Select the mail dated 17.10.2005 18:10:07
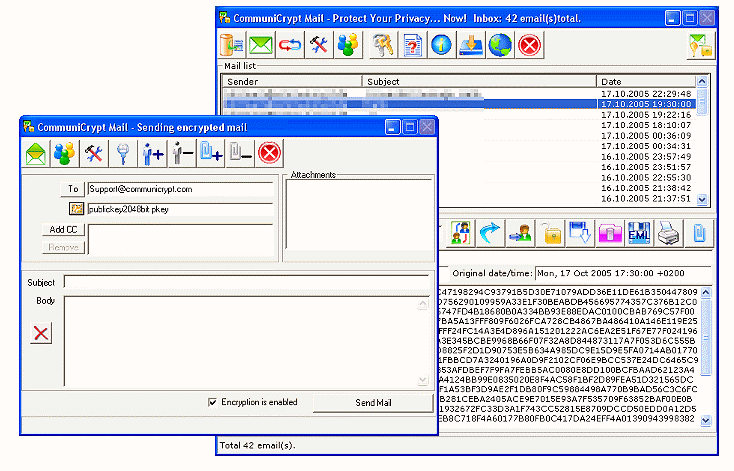734x471 pixels. (646, 125)
